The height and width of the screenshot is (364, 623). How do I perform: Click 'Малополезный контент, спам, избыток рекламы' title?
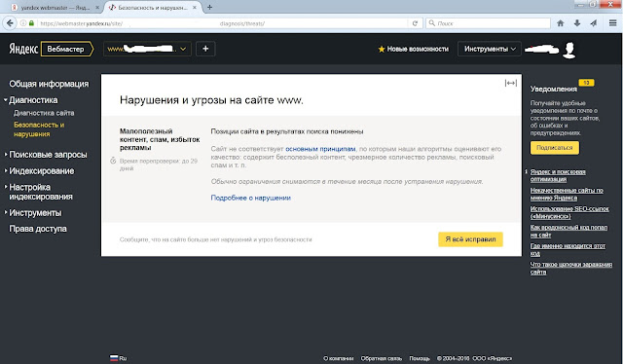[x=160, y=139]
